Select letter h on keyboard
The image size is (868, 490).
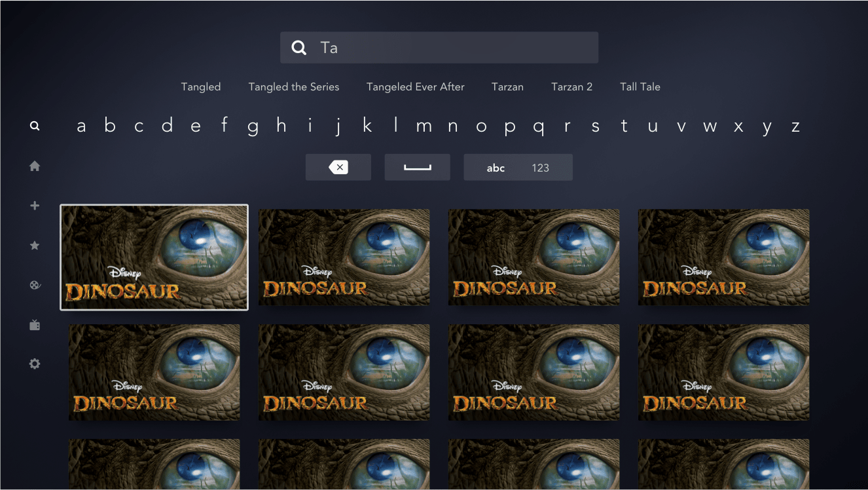click(281, 125)
